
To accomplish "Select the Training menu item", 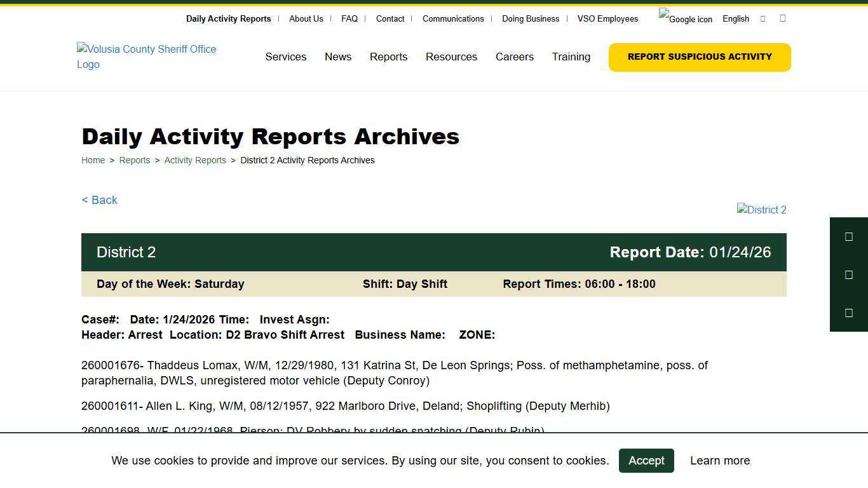I will tap(571, 57).
